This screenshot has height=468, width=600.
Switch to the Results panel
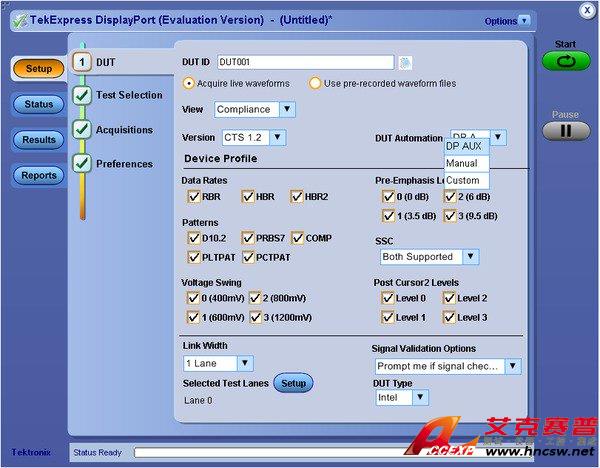pos(39,140)
